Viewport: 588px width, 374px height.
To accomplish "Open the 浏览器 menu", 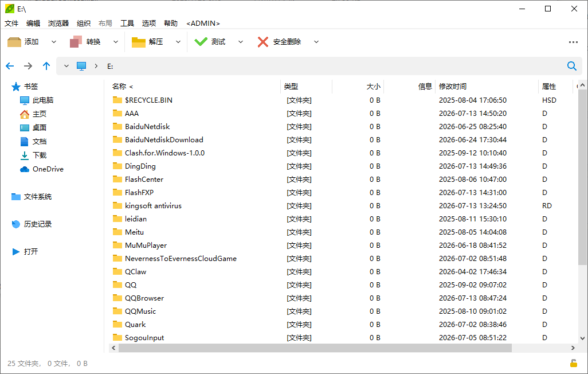I will point(58,24).
